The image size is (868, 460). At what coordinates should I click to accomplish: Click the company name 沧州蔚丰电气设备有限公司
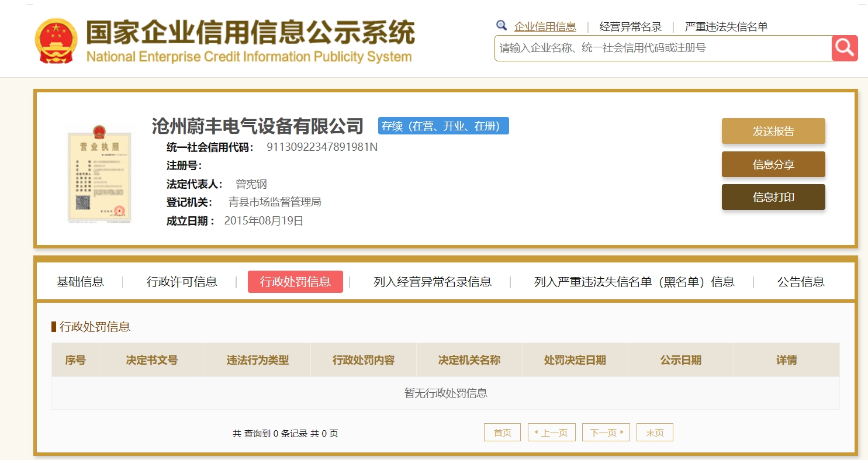pyautogui.click(x=258, y=126)
